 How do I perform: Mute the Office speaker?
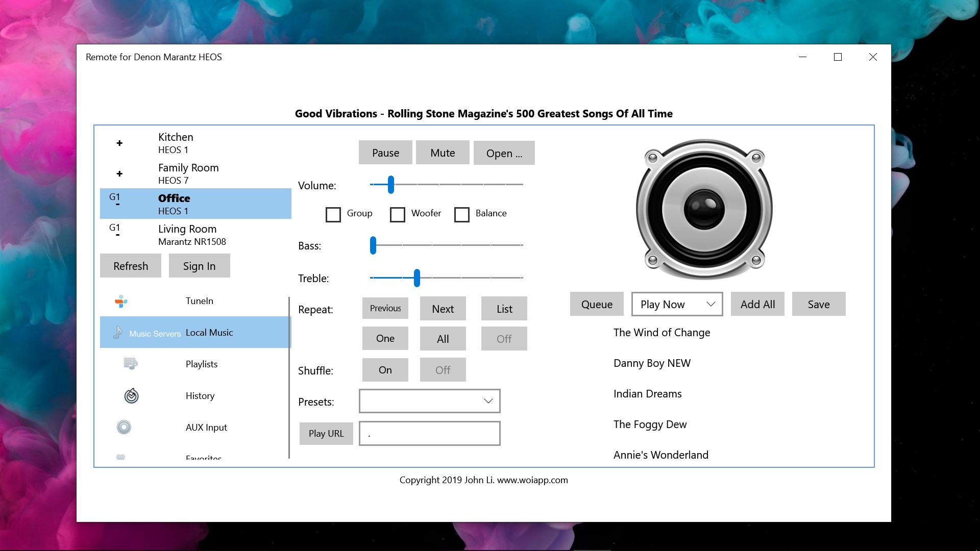click(442, 153)
